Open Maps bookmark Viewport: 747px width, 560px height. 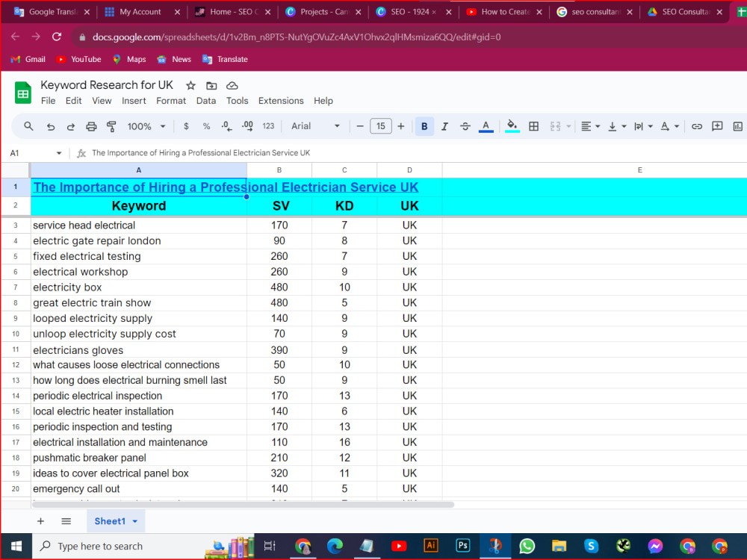[x=129, y=60]
